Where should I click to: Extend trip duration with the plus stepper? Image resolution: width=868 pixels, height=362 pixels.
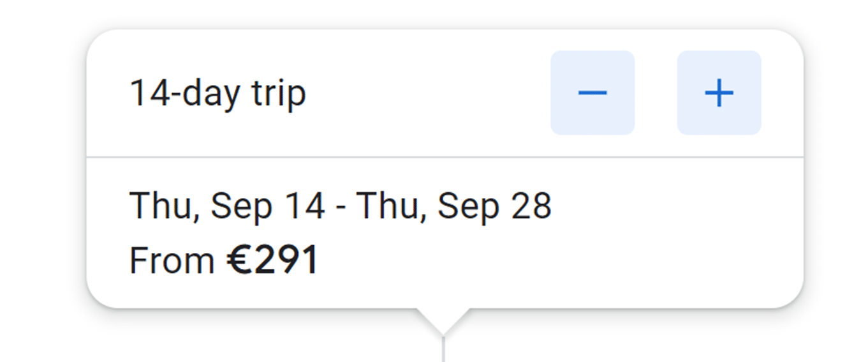tap(719, 93)
